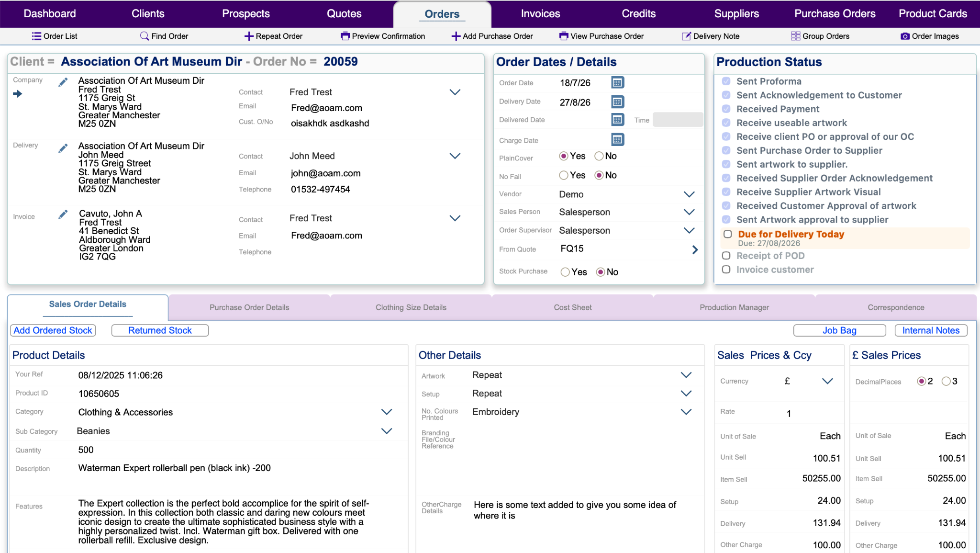Check Due for Delivery Today
The width and height of the screenshot is (980, 553).
[x=727, y=234]
